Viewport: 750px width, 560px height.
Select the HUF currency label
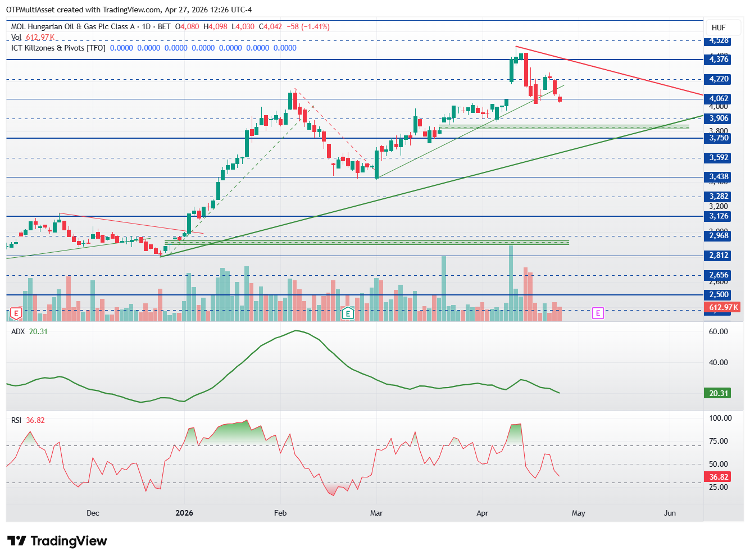pyautogui.click(x=719, y=28)
